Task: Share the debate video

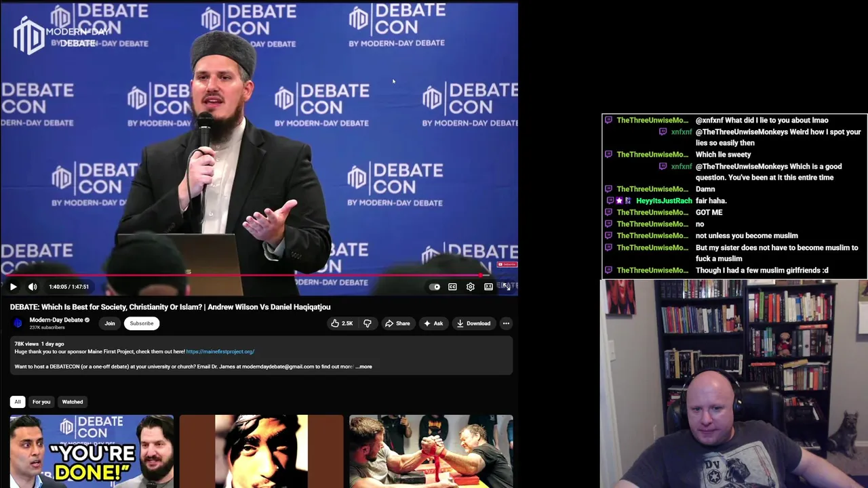Action: pos(397,323)
